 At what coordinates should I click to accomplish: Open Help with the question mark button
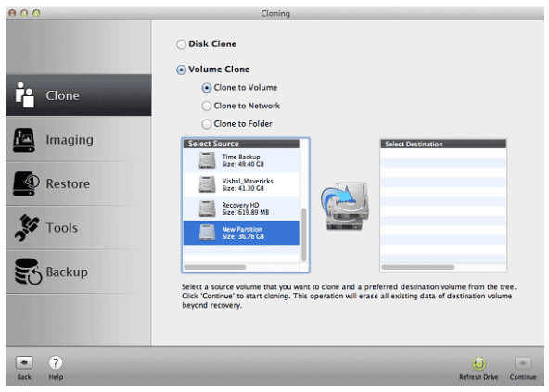[x=56, y=363]
